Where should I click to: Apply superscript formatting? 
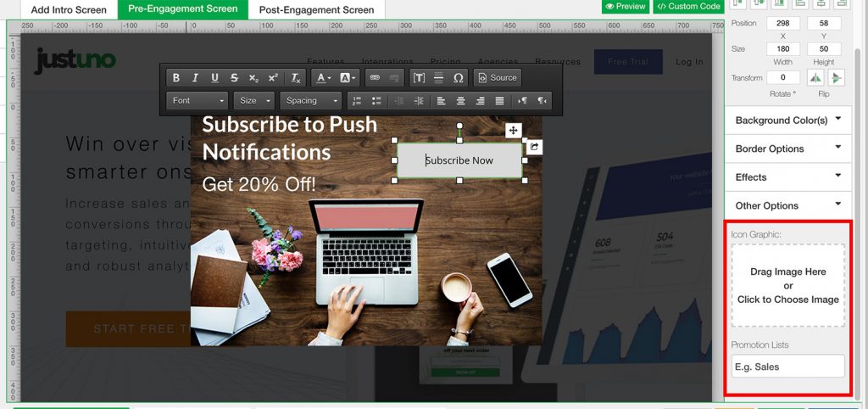273,78
